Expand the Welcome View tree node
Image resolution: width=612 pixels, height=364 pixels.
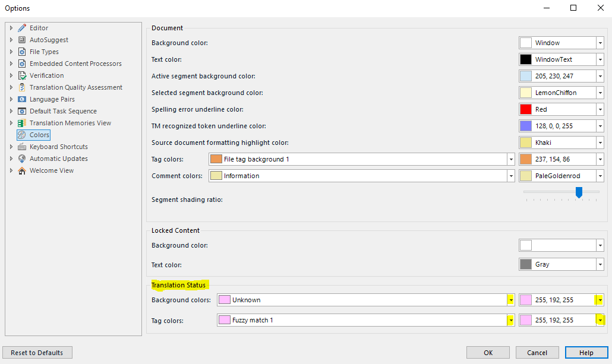11,170
